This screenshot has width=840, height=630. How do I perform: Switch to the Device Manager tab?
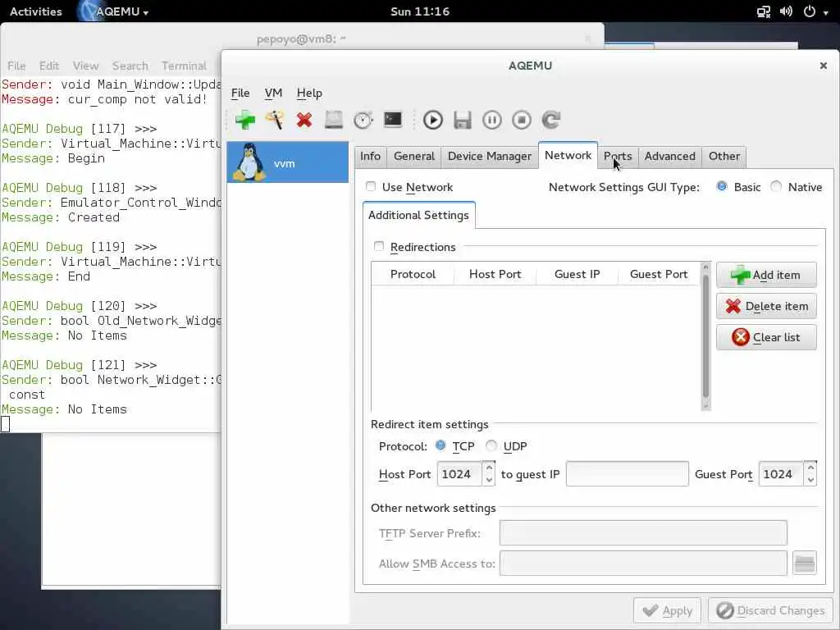coord(489,157)
